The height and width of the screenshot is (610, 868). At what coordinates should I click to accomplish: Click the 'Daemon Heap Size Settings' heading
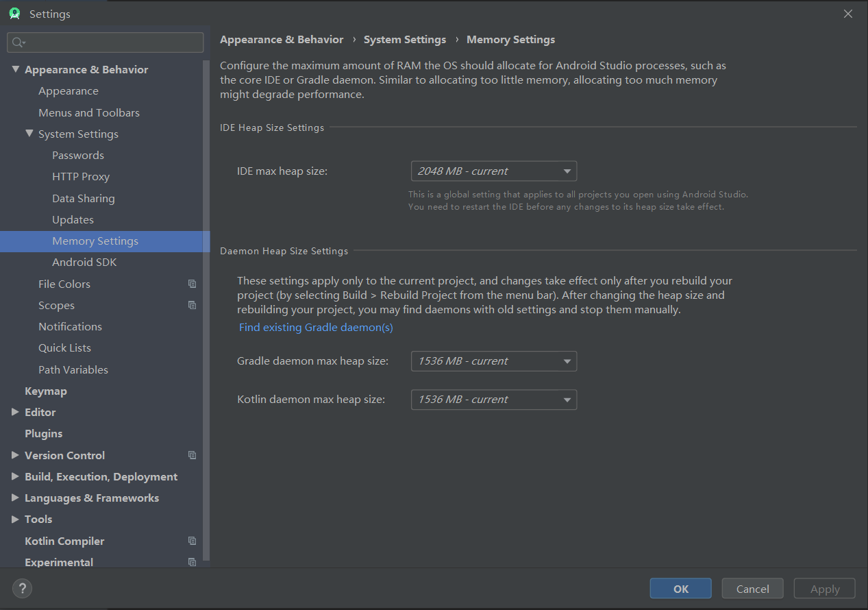pyautogui.click(x=284, y=252)
